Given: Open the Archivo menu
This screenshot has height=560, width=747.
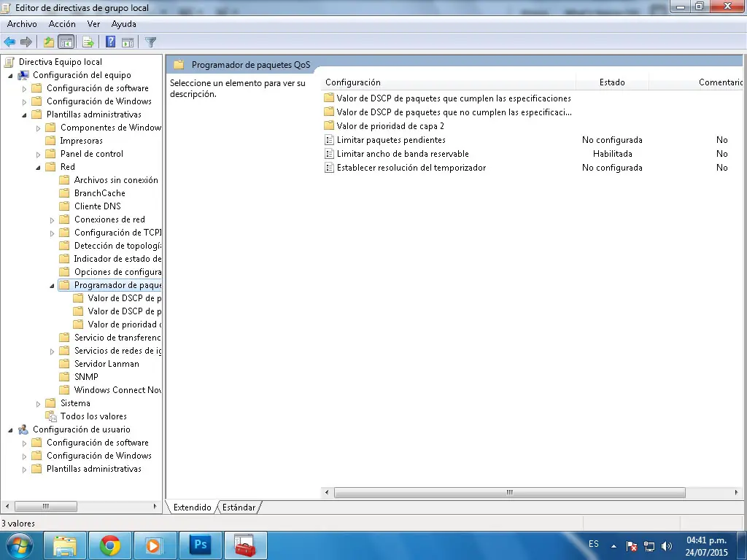Looking at the screenshot, I should click(22, 24).
